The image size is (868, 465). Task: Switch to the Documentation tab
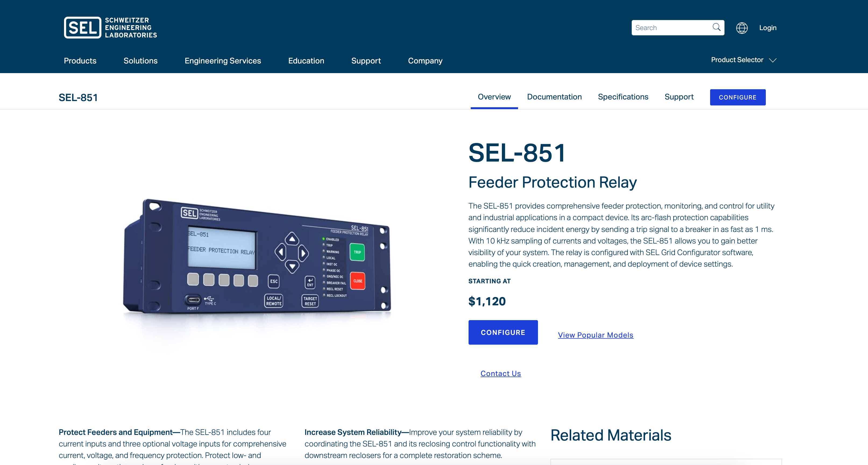tap(554, 97)
